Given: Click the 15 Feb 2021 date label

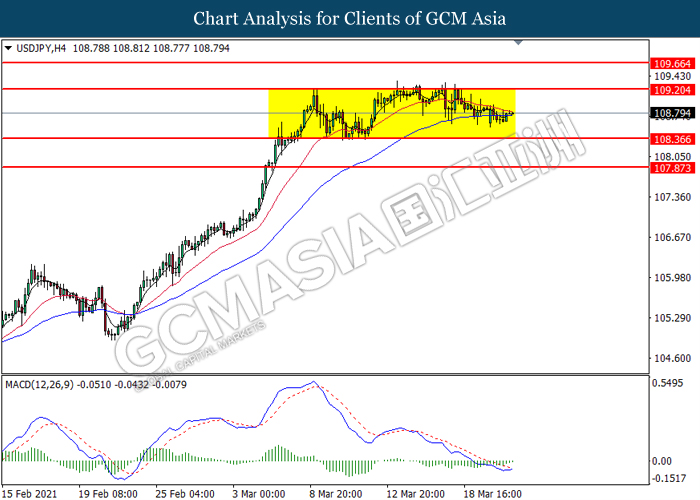Looking at the screenshot, I should point(29,494).
